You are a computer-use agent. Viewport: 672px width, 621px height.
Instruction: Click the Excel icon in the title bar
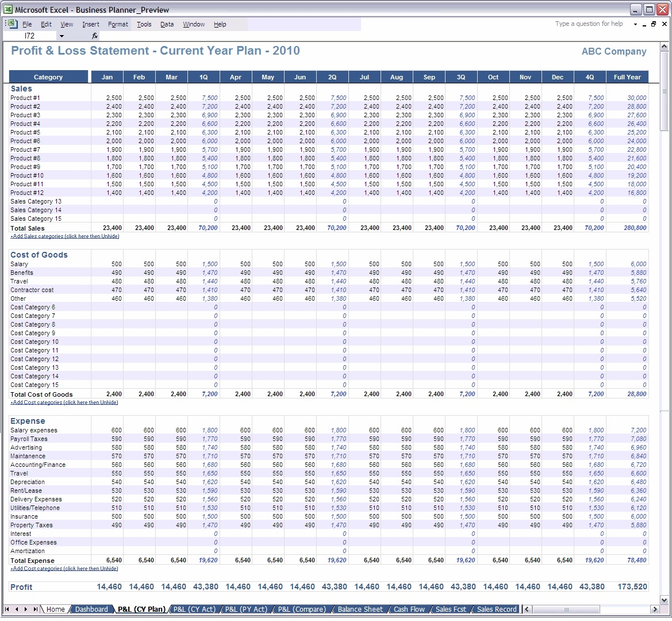click(x=7, y=9)
